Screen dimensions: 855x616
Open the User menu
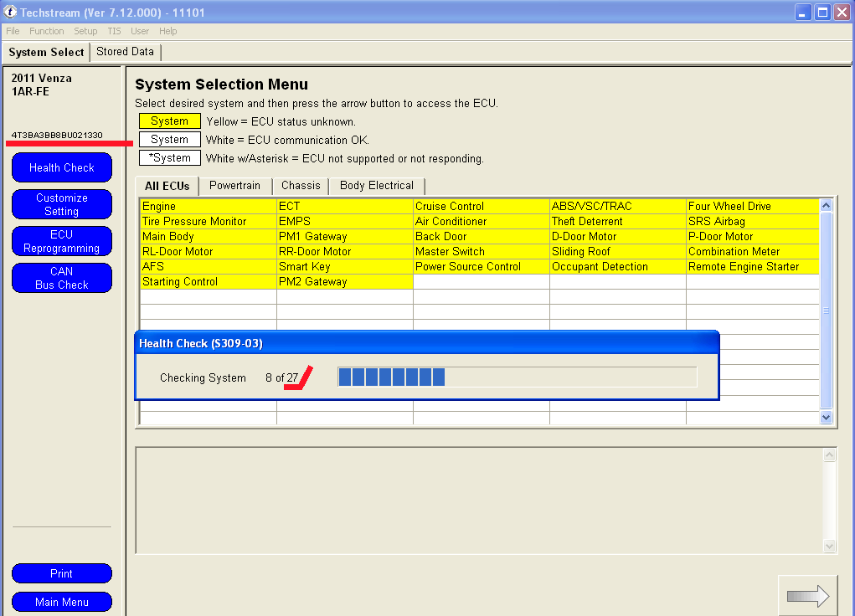140,31
